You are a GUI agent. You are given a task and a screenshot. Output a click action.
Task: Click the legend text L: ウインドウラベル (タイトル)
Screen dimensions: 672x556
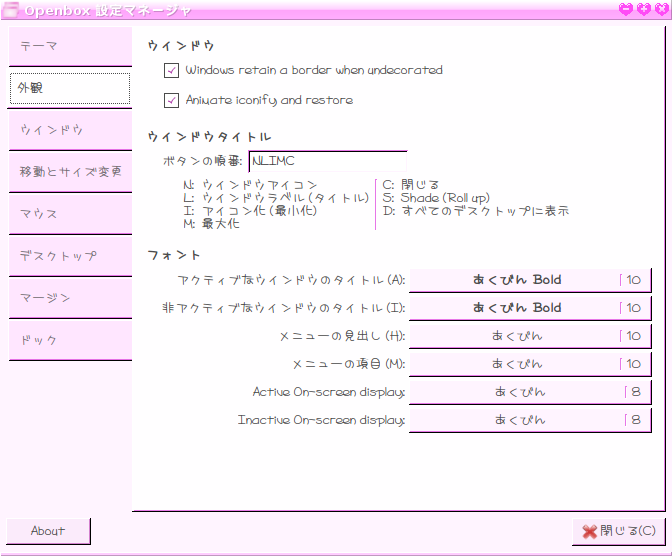pos(276,198)
